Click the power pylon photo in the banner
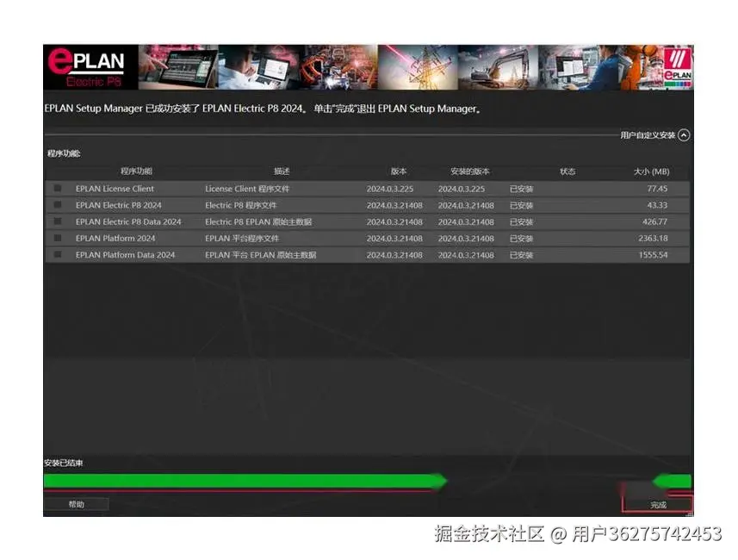This screenshot has width=738, height=560. (x=418, y=67)
